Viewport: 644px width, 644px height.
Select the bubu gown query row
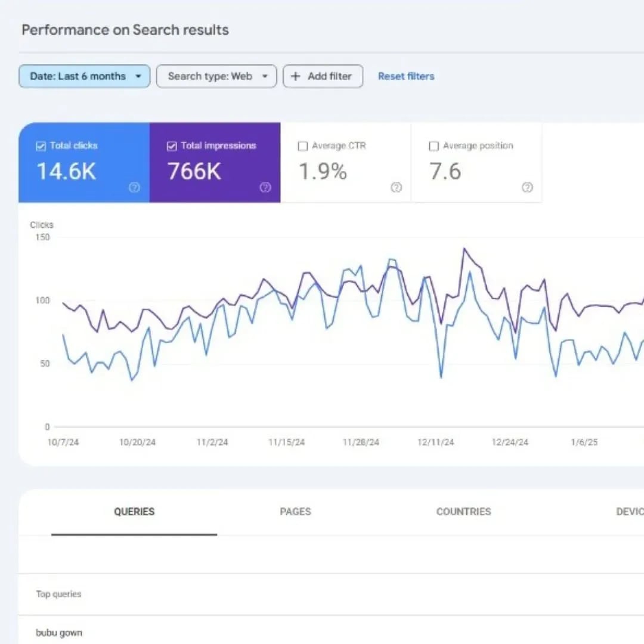pos(59,633)
